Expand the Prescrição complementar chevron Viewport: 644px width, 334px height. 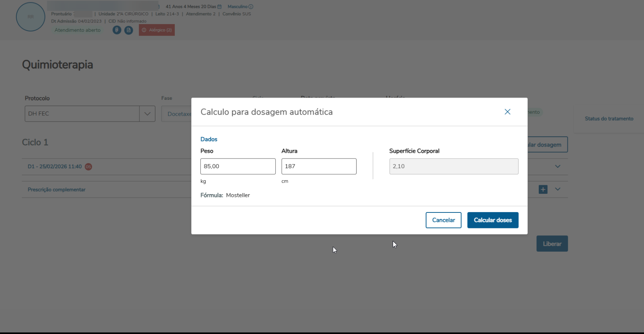(558, 190)
